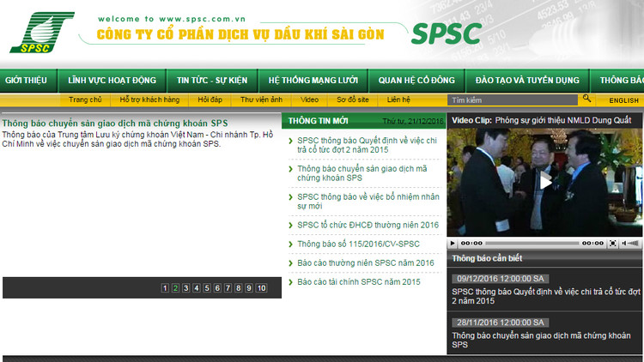
Task: Click the search magnifier icon
Action: point(586,100)
